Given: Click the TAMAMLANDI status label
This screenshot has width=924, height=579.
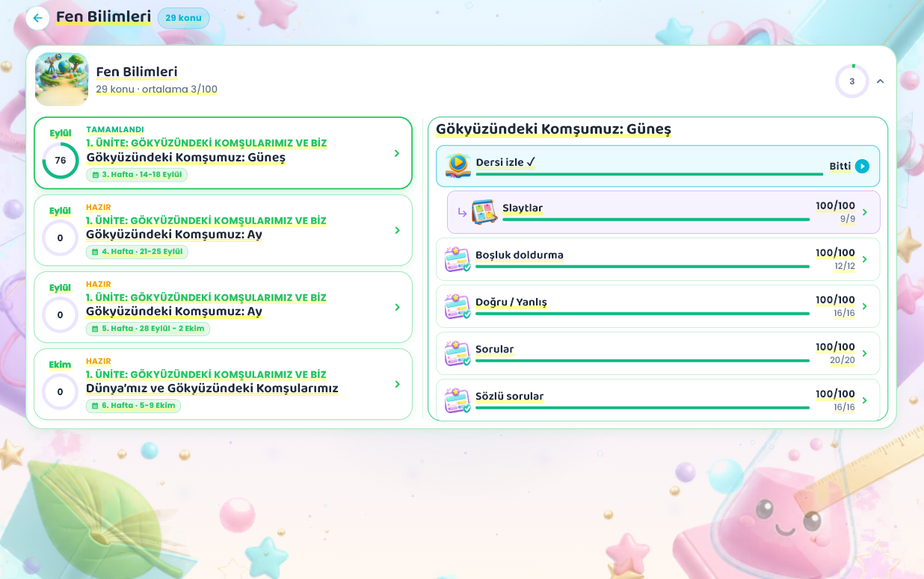Looking at the screenshot, I should click(x=115, y=129).
